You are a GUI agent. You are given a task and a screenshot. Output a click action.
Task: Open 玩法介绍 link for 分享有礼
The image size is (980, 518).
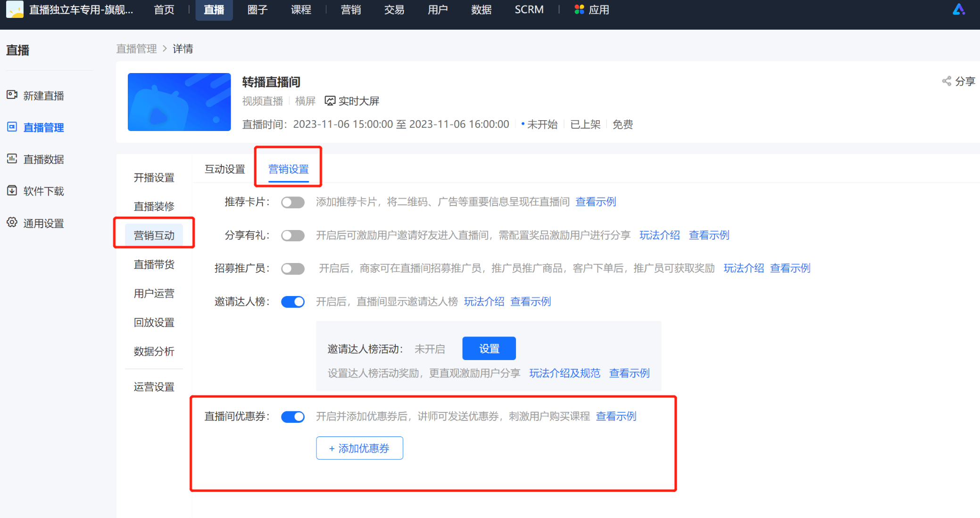point(660,235)
